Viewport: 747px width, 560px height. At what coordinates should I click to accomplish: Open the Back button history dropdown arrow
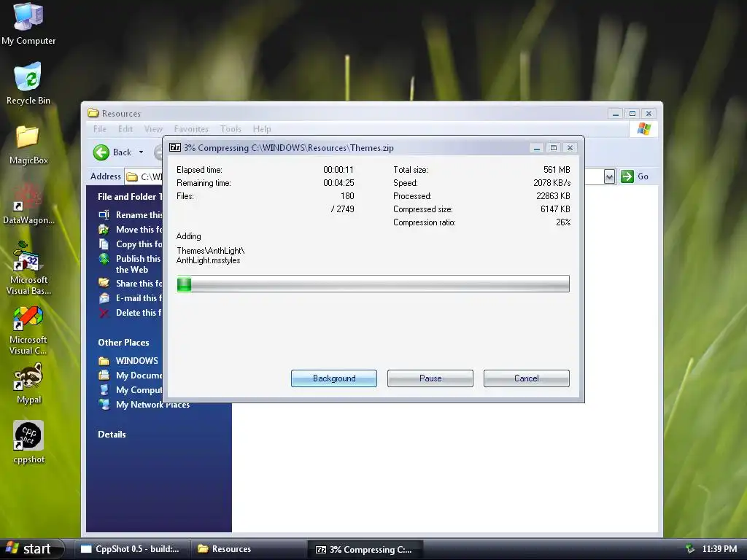pos(141,152)
